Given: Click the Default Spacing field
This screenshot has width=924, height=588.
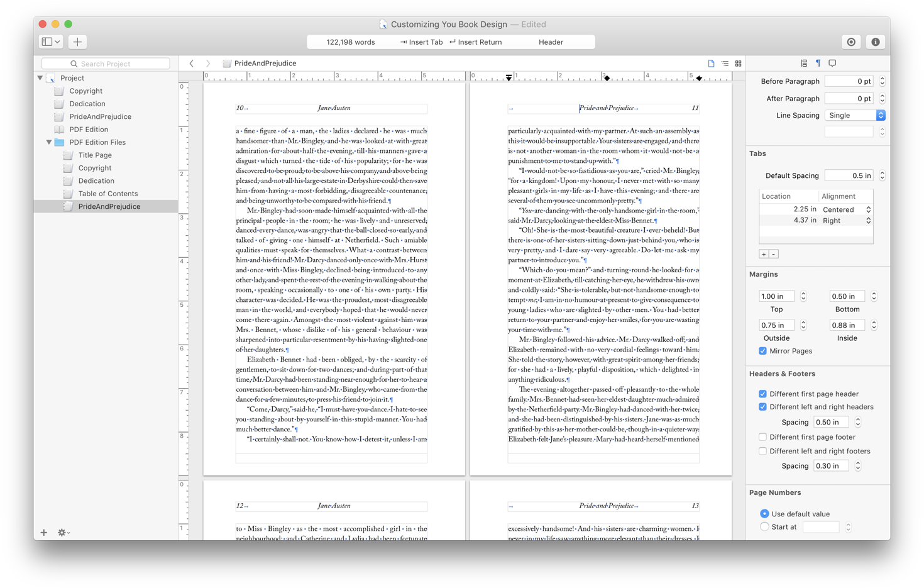Looking at the screenshot, I should (x=849, y=175).
